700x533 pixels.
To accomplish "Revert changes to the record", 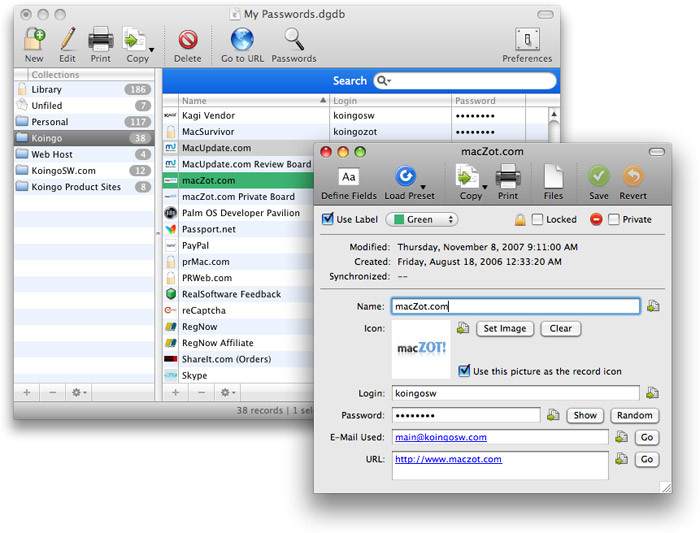I will [633, 176].
